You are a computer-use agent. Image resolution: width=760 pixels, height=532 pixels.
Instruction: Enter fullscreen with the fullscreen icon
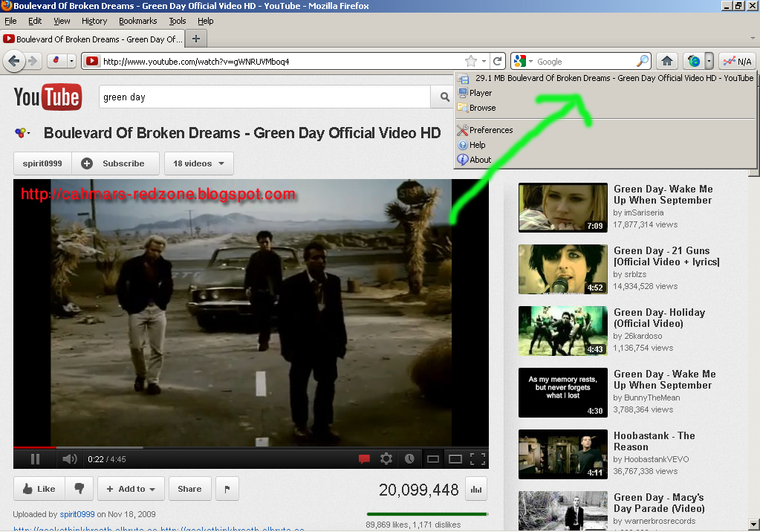[x=478, y=458]
